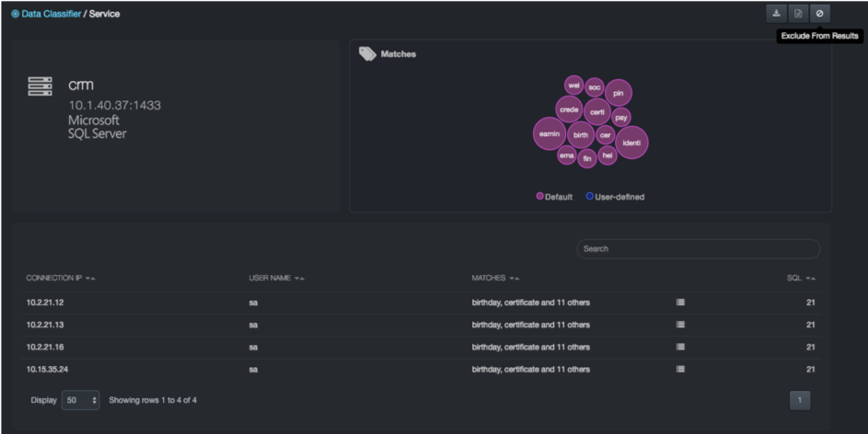Open match list icon for 10.2.21.16 row
The image size is (868, 434).
[x=680, y=347]
